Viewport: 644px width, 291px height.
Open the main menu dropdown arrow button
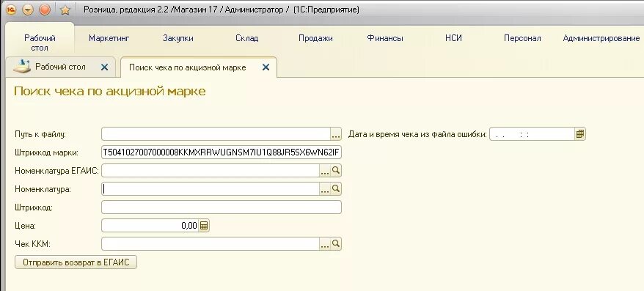click(x=28, y=10)
